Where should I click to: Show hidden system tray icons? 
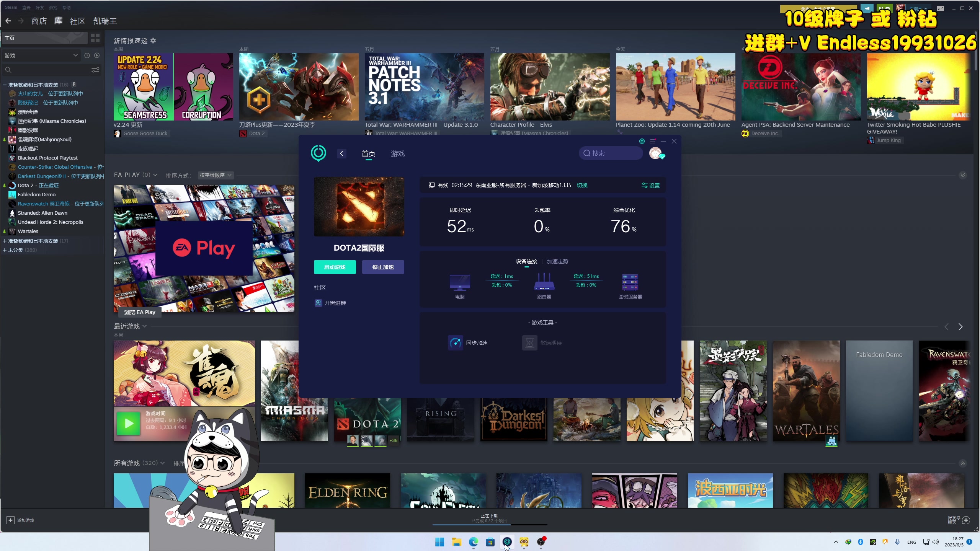click(836, 542)
